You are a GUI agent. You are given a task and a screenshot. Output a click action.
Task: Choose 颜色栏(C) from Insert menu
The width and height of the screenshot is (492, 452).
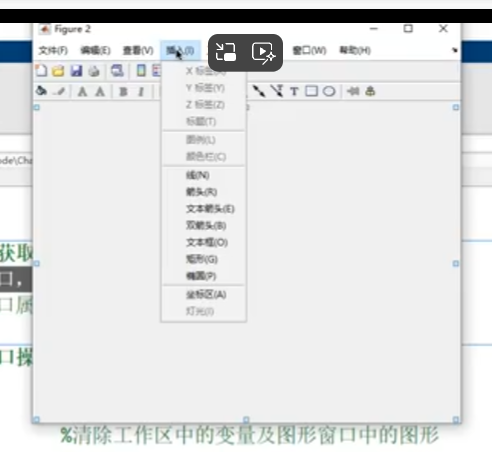[204, 156]
